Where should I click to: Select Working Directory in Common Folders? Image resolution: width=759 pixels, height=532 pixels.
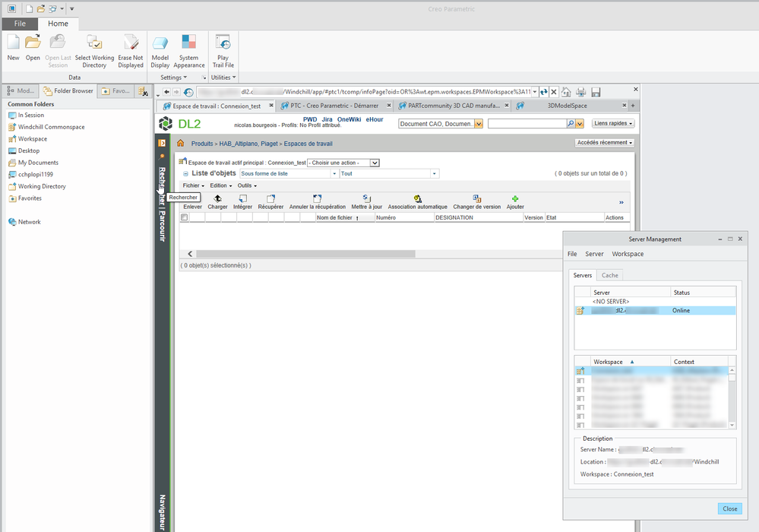tap(42, 186)
